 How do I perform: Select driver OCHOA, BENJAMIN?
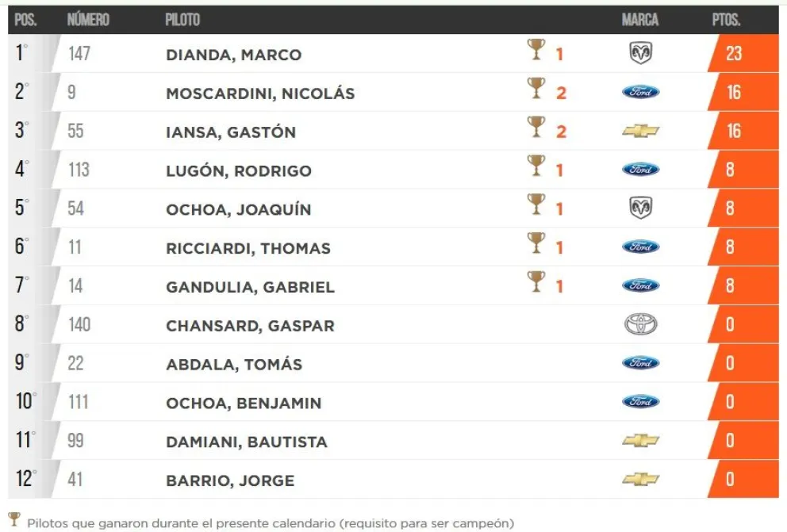[x=244, y=403]
